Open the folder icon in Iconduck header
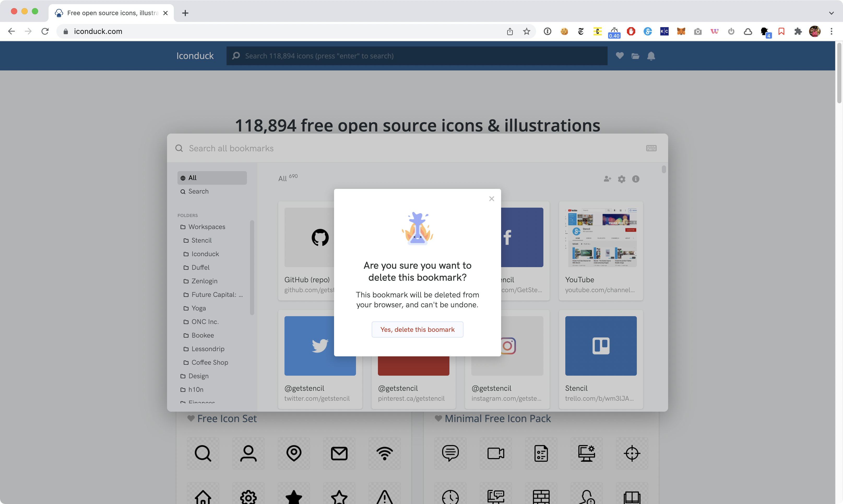Image resolution: width=843 pixels, height=504 pixels. pyautogui.click(x=635, y=56)
